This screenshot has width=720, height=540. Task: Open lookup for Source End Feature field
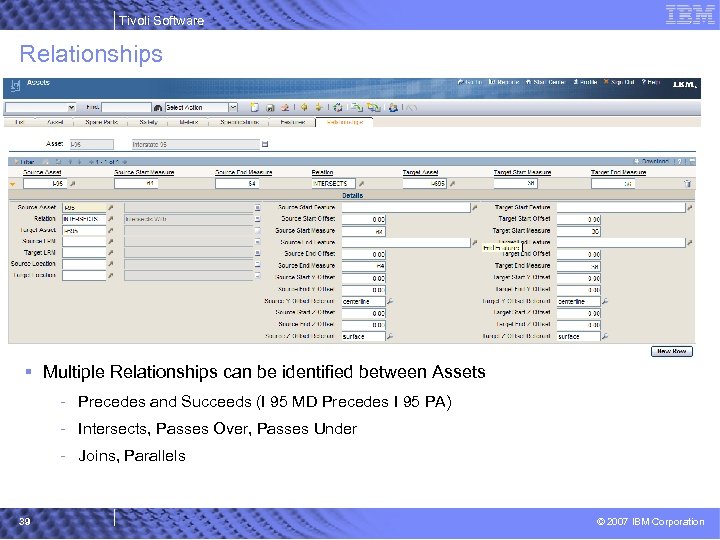(x=474, y=242)
